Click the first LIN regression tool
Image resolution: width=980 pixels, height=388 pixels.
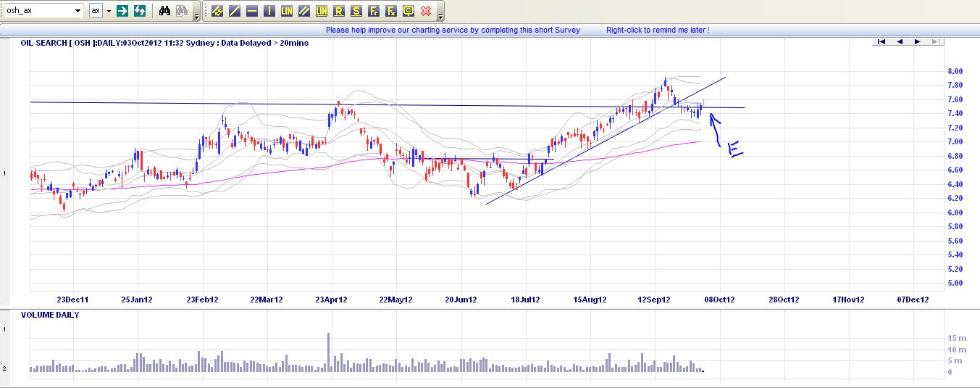(287, 11)
